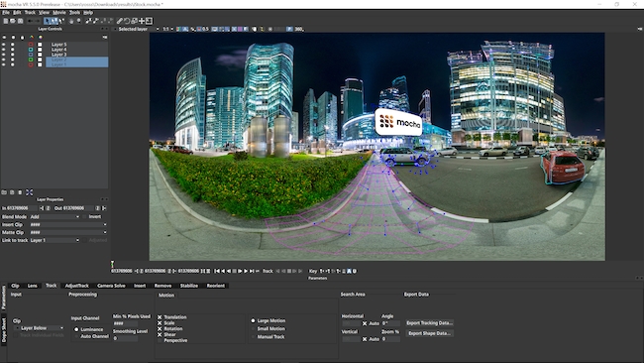Image resolution: width=644 pixels, height=363 pixels.
Task: Click the Duplicate Layer icon
Action: [12, 192]
